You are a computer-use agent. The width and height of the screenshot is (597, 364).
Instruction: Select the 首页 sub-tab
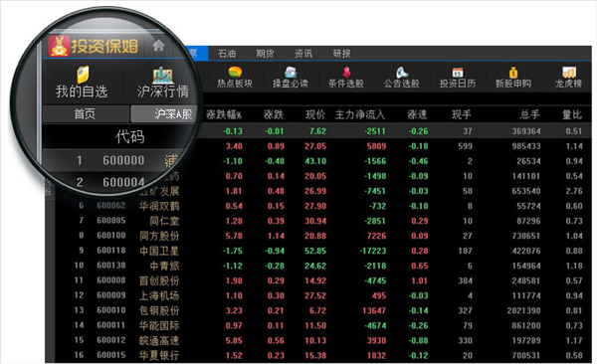point(85,113)
